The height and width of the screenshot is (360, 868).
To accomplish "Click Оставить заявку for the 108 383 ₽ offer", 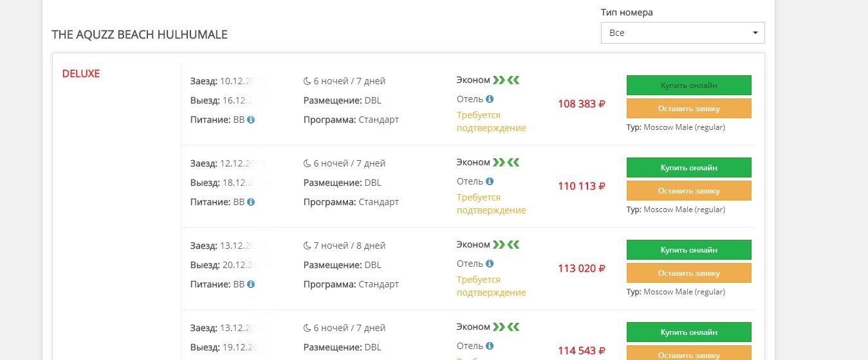I will tap(688, 108).
